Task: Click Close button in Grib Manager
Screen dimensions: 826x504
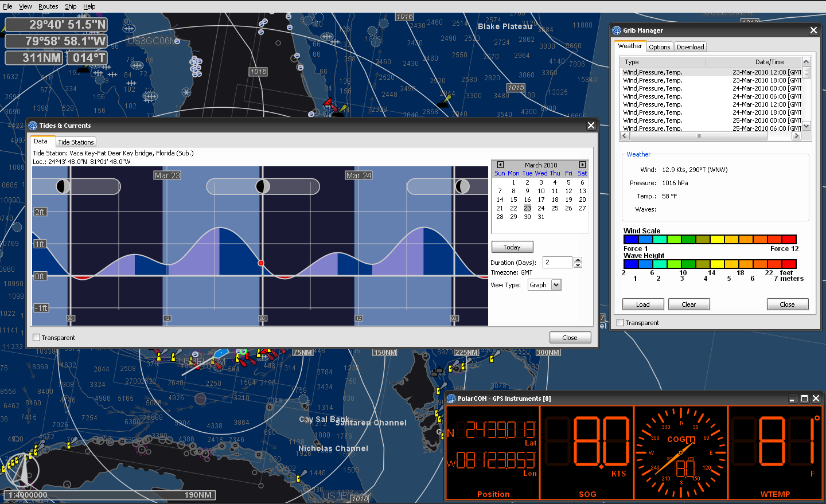Action: pos(788,304)
